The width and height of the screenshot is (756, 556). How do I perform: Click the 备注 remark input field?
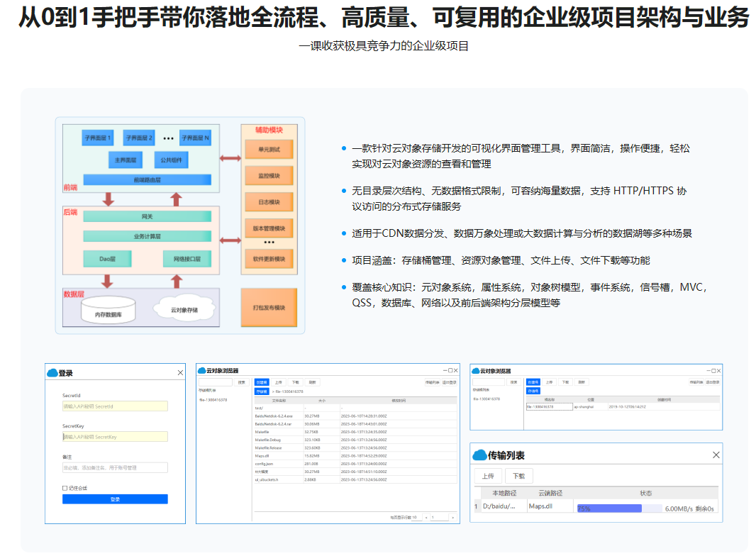[x=115, y=468]
